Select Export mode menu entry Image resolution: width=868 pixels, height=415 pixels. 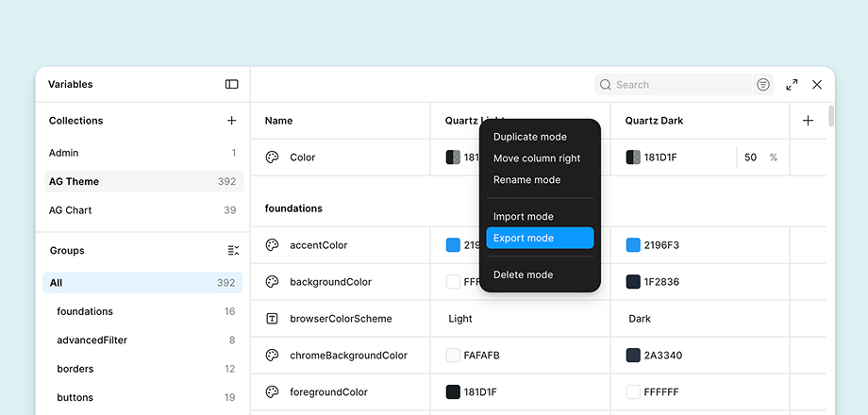tap(540, 238)
